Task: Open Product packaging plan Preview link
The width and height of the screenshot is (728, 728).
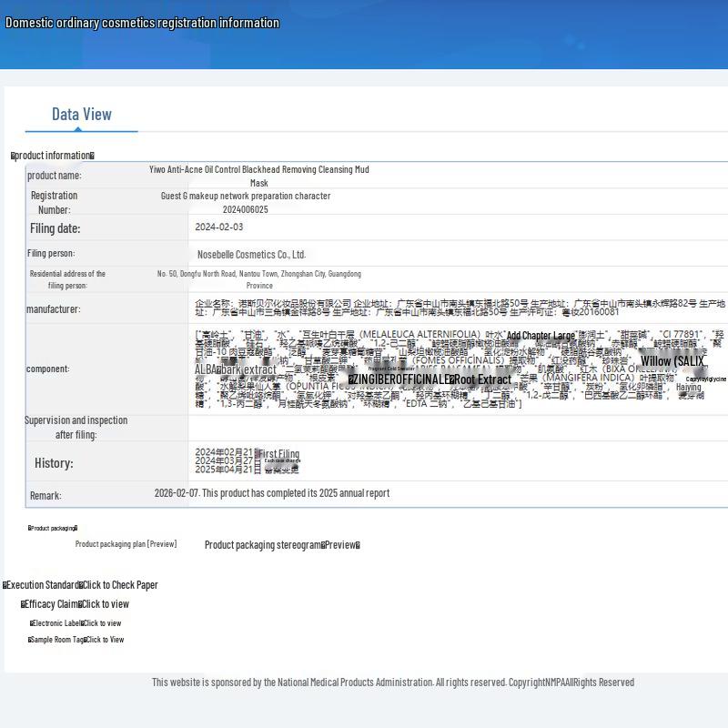Action: [126, 543]
